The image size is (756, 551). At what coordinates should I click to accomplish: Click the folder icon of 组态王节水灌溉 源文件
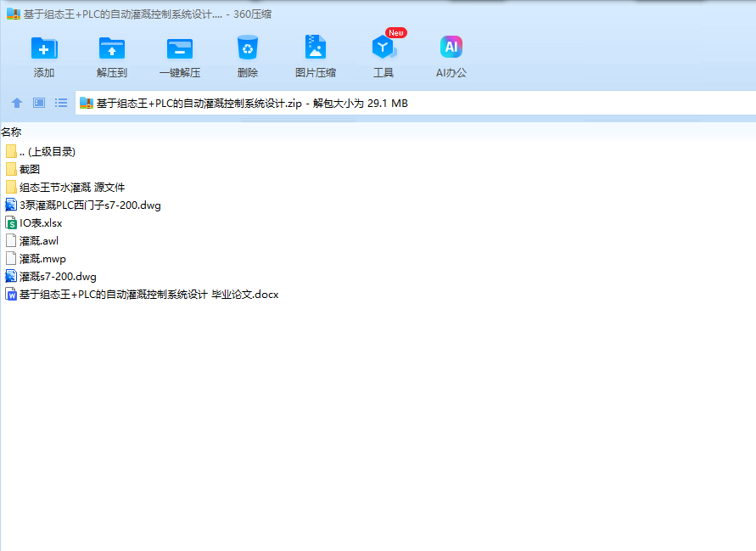[11, 188]
